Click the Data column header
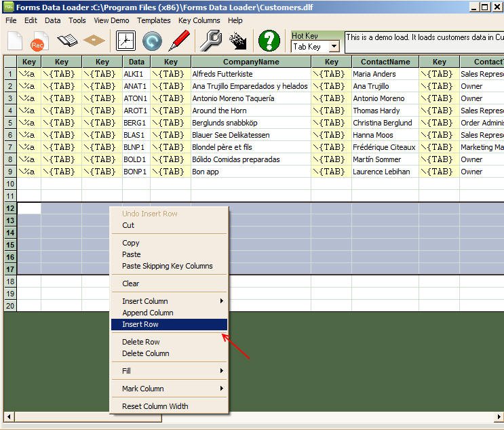This screenshot has width=504, height=430. (x=136, y=62)
